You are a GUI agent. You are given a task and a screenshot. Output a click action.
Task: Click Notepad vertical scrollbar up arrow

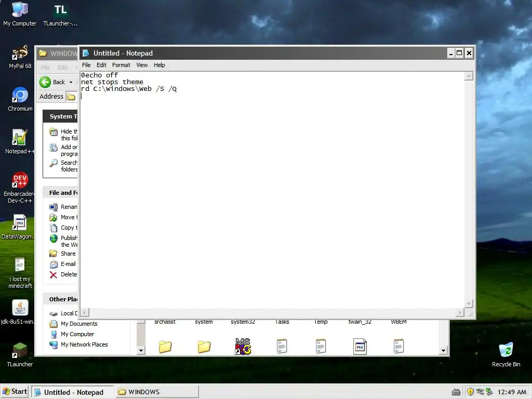(469, 76)
